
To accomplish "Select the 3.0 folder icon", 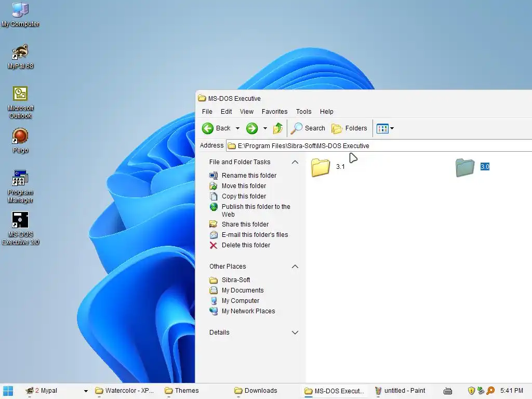I will 464,167.
